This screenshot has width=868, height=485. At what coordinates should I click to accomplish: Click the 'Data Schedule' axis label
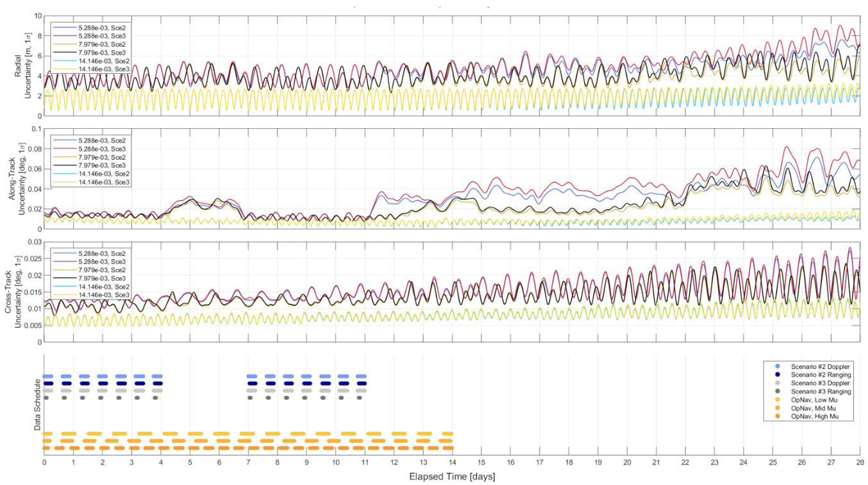click(37, 404)
